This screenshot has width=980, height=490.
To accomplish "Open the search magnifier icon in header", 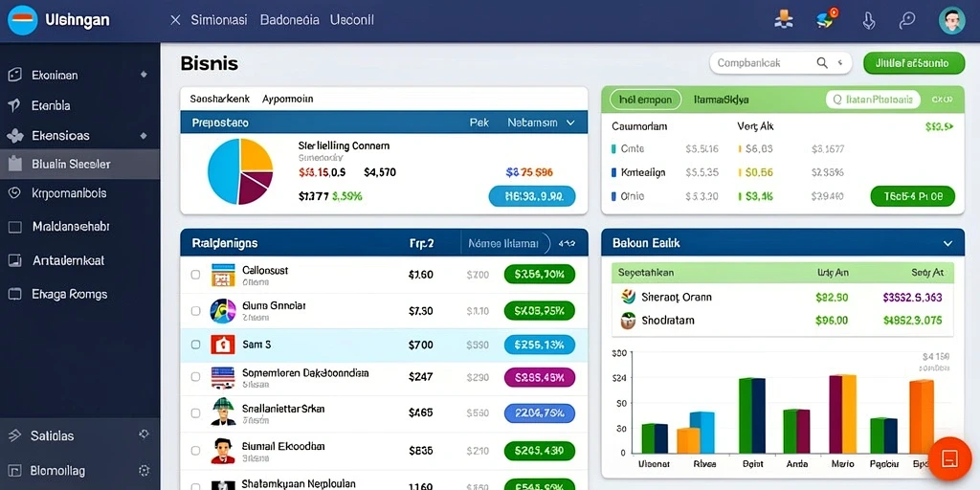I will point(907,20).
